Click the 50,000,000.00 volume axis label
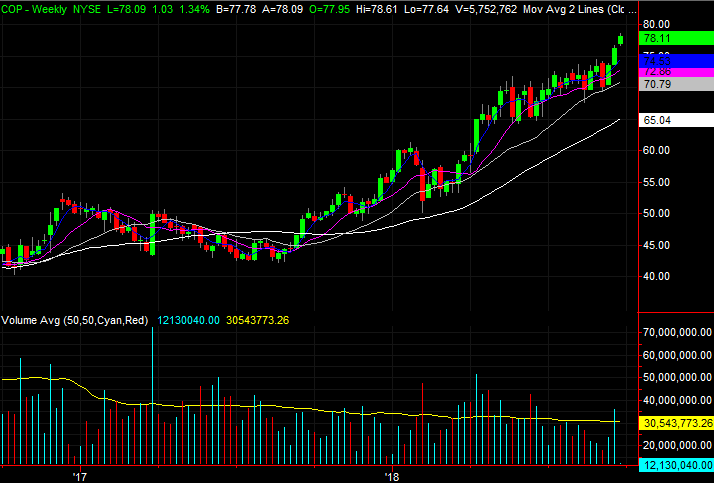Viewport: 714px width, 483px height. pos(678,377)
